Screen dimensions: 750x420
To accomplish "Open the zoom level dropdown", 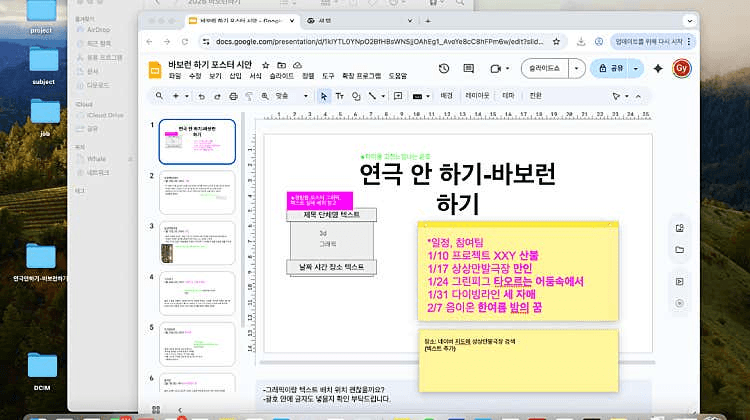I will pos(291,96).
